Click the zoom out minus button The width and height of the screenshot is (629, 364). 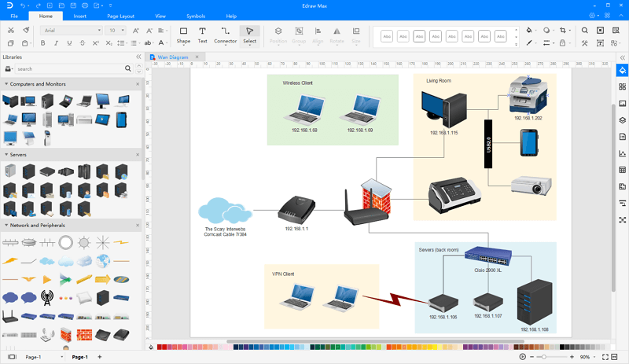[x=532, y=357]
